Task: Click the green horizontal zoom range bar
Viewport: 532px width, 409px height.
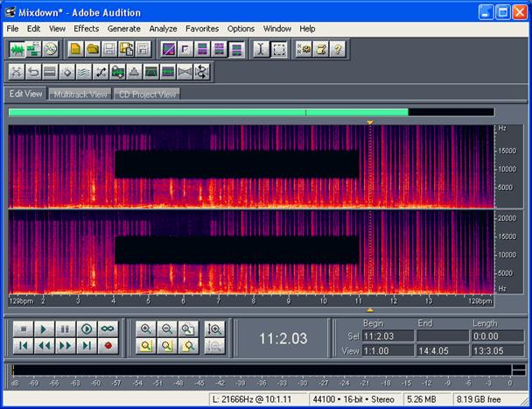Action: (x=207, y=112)
